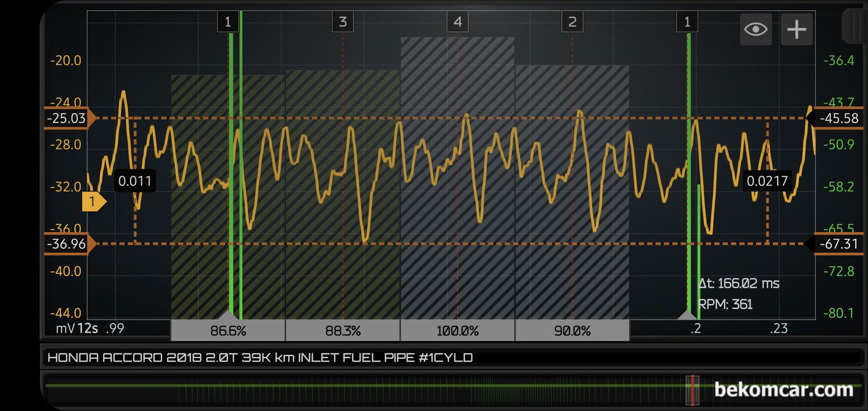Toggle trace visibility with the eye icon
The width and height of the screenshot is (868, 411).
[x=755, y=29]
